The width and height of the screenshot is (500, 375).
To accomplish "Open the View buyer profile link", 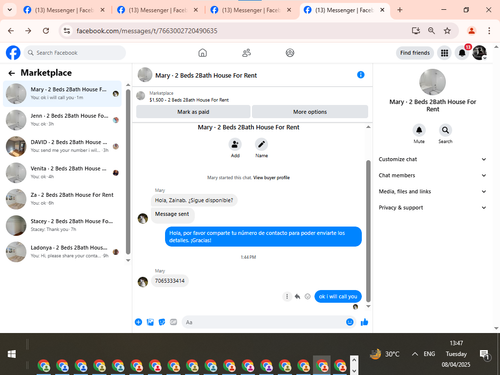I will tap(271, 178).
